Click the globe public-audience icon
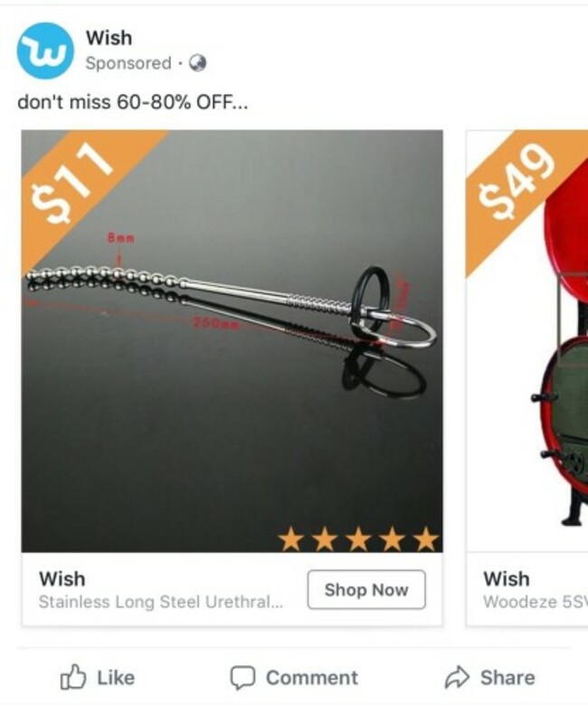588x705 pixels. click(197, 63)
